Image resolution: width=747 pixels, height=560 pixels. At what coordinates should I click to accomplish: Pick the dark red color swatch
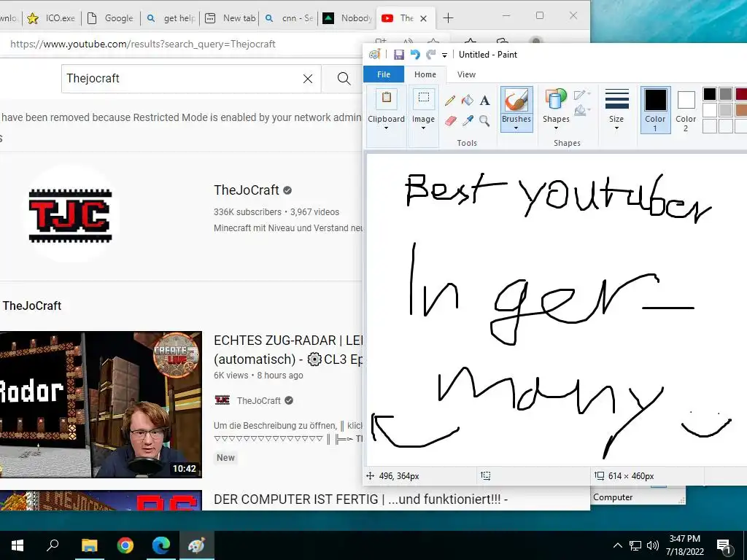741,94
